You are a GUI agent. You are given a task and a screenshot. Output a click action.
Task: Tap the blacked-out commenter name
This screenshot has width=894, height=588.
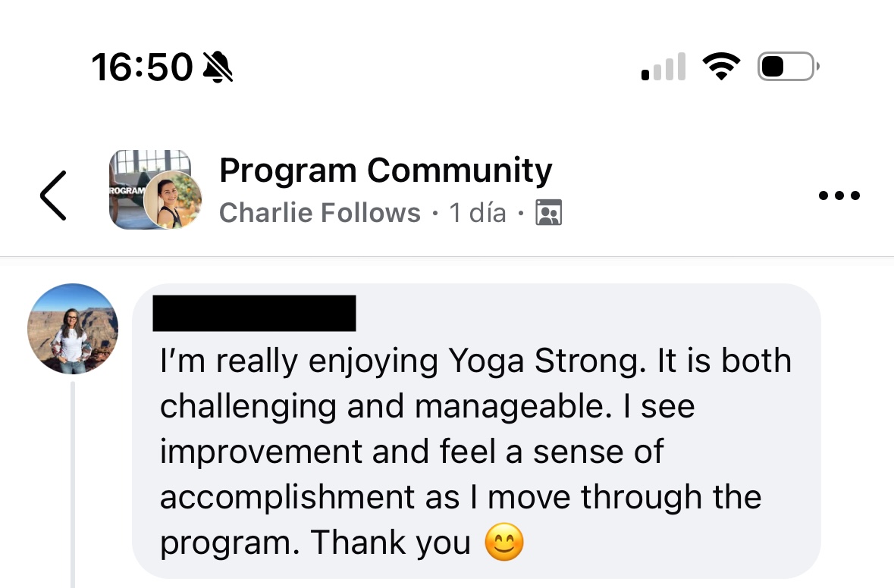pos(254,314)
